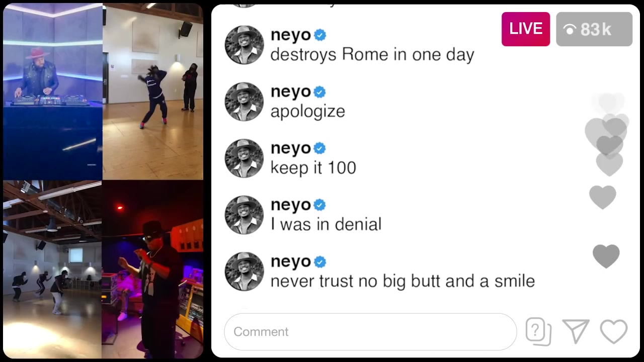The image size is (644, 362).
Task: Tap the question mark Q&A icon
Action: click(x=538, y=332)
